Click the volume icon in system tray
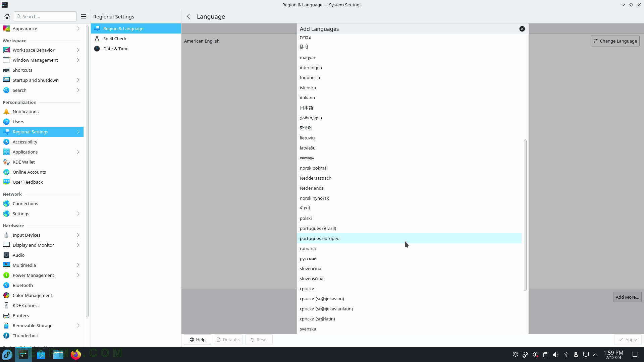Image resolution: width=644 pixels, height=362 pixels. tap(556, 355)
